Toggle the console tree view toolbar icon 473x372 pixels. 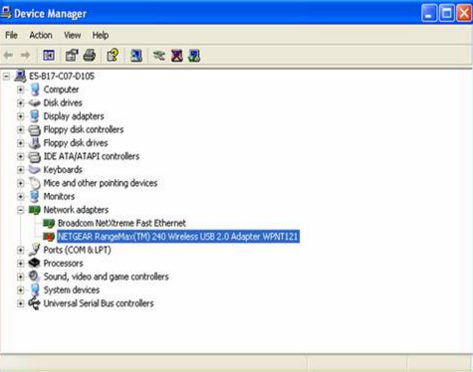click(49, 55)
